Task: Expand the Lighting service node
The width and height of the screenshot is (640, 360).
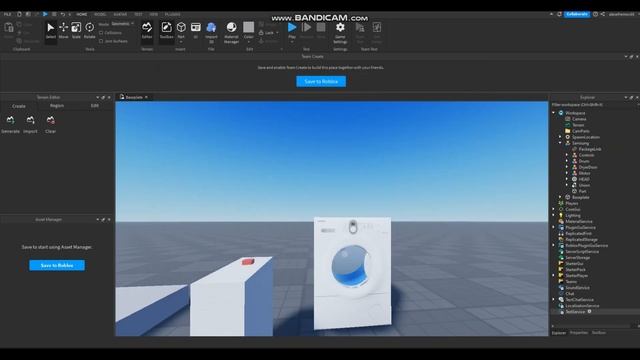Action: point(554,215)
